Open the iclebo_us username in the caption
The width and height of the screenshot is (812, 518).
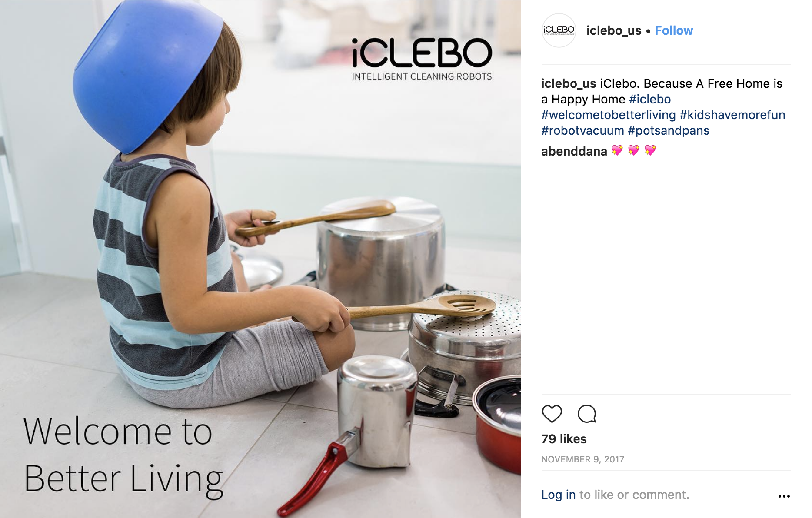[569, 83]
